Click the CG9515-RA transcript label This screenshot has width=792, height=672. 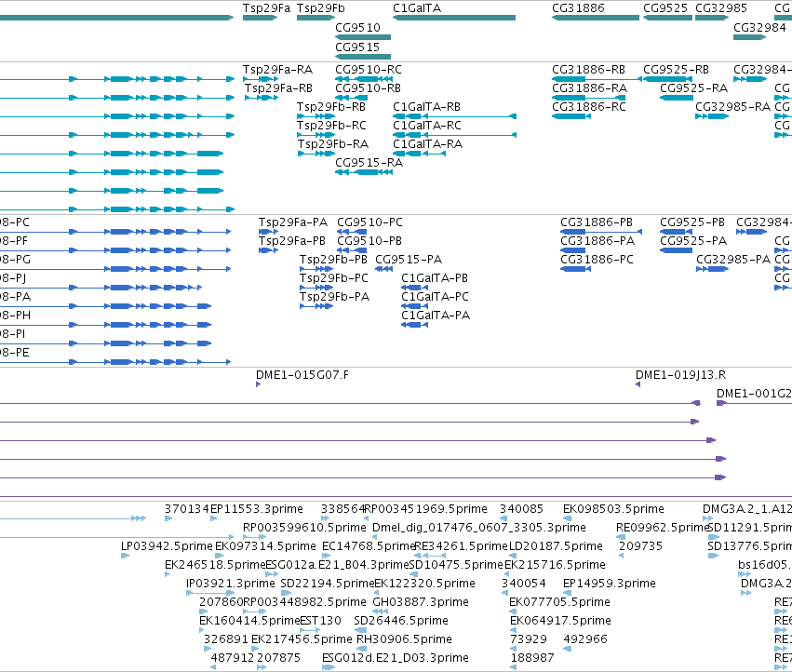pyautogui.click(x=369, y=163)
